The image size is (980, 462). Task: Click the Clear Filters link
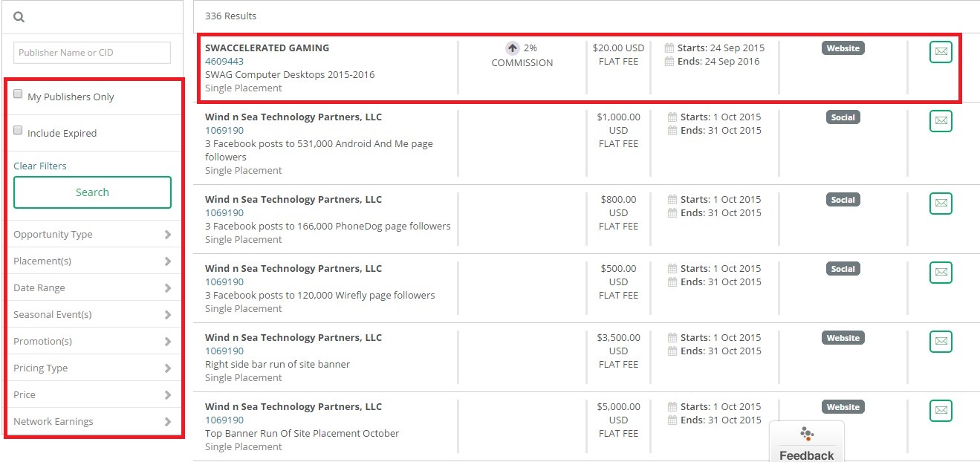coord(40,166)
